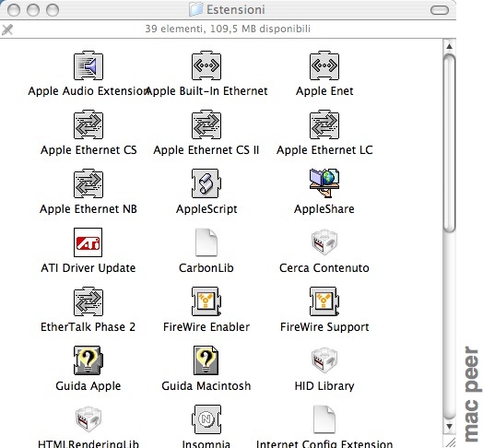Click the AppleScript extension icon
Image resolution: width=483 pixels, height=448 pixels.
[x=206, y=183]
